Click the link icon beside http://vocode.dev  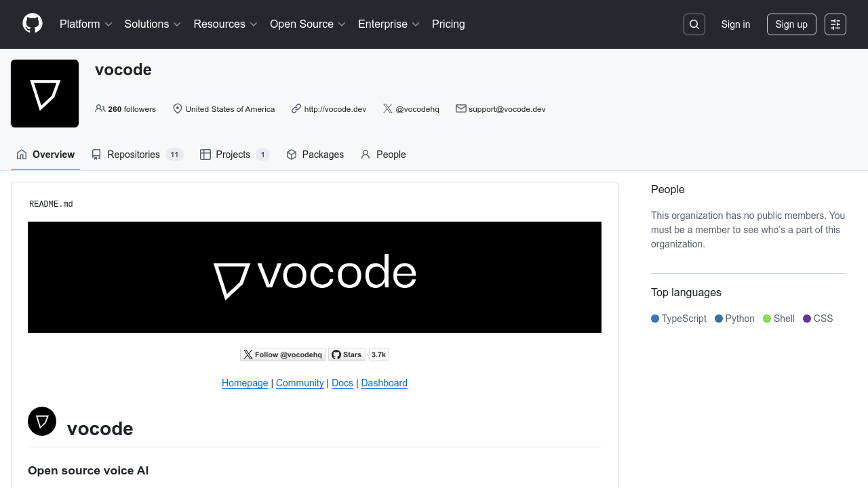pos(296,108)
